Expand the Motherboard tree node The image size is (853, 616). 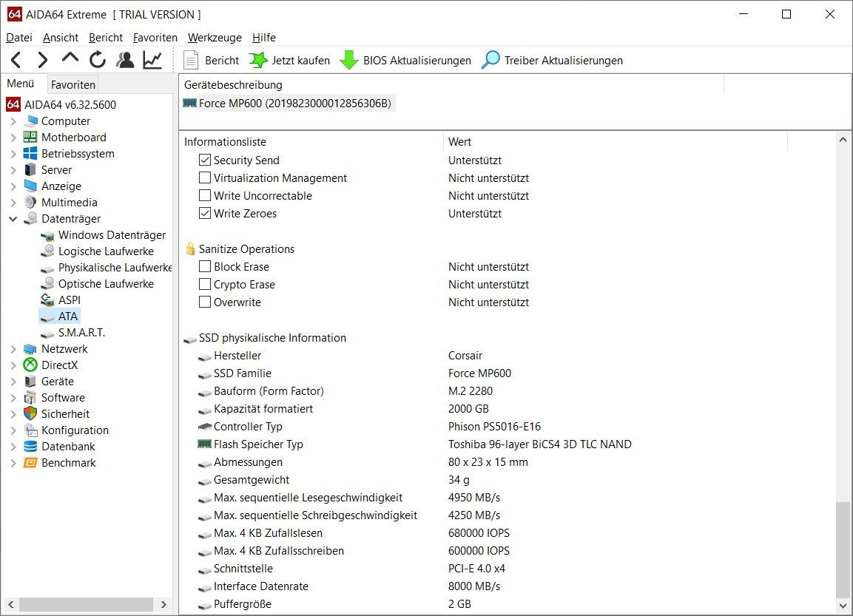pos(13,138)
